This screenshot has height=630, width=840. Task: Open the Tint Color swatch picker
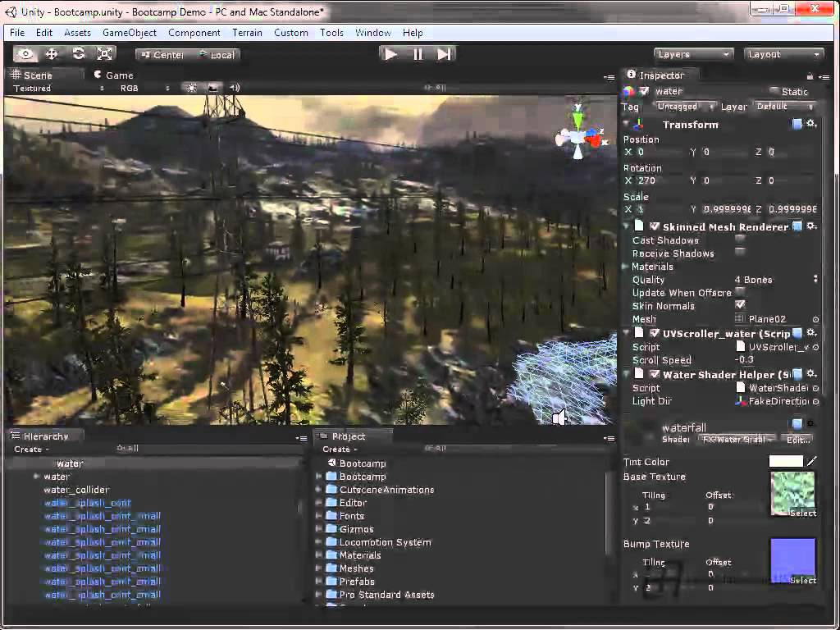point(787,461)
